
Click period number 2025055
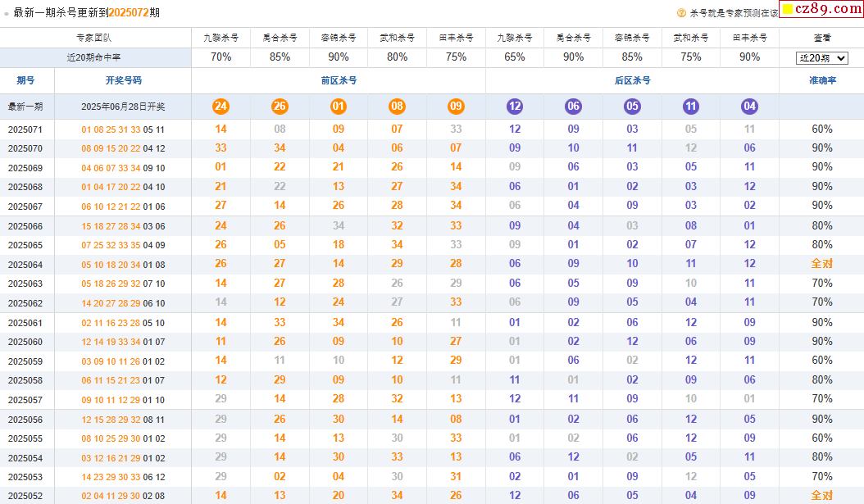pos(25,439)
